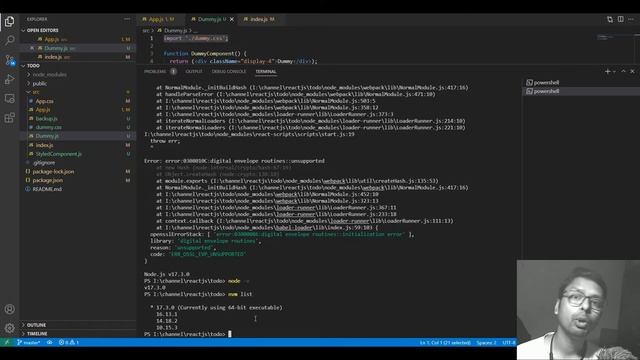
Task: Open errors and warnings count in status bar
Action: click(x=69, y=342)
